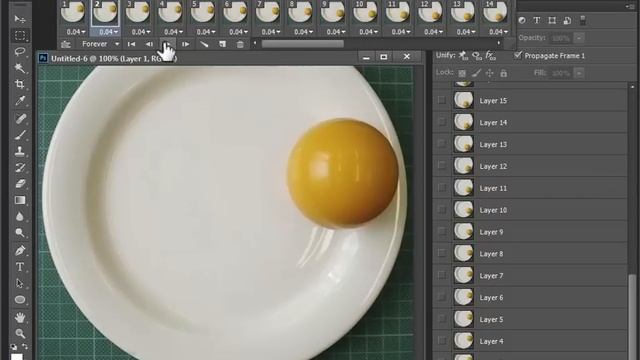
Task: Select the Healing Brush tool
Action: (20, 118)
